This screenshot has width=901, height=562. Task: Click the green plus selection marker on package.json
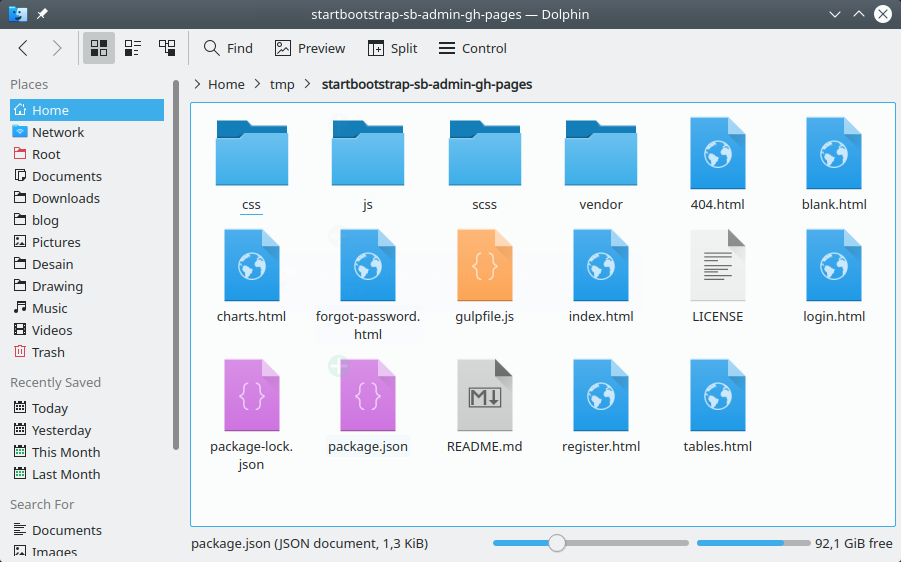[338, 365]
